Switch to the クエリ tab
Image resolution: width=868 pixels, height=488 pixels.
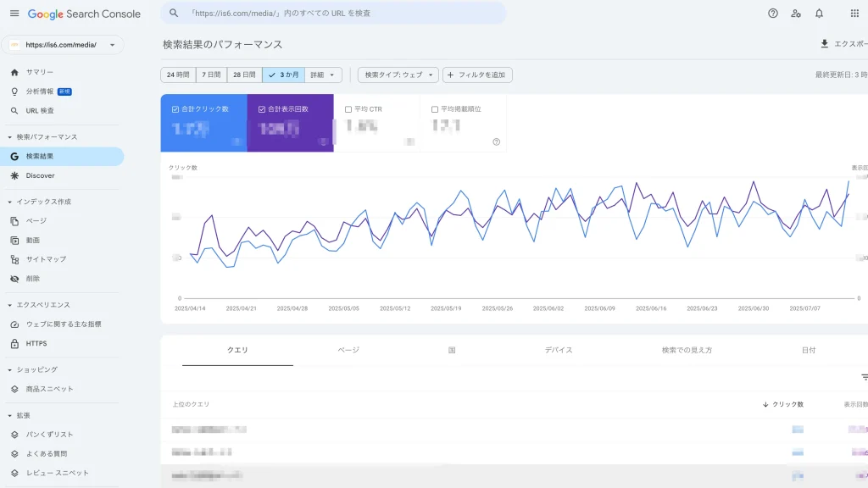point(237,350)
